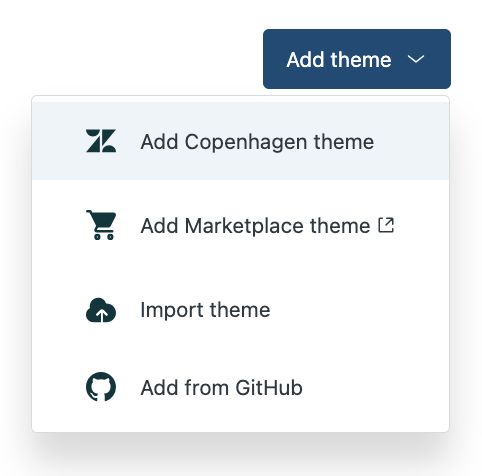Image resolution: width=482 pixels, height=476 pixels.
Task: Click the "GitHub" text label
Action: (x=269, y=388)
